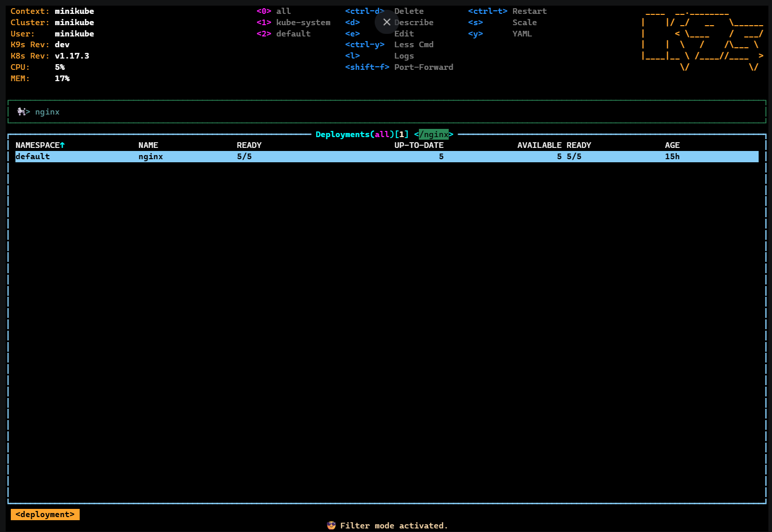Screen dimensions: 772x532
Task: Click the dog emoji beside Filter mode message
Action: pyautogui.click(x=331, y=525)
